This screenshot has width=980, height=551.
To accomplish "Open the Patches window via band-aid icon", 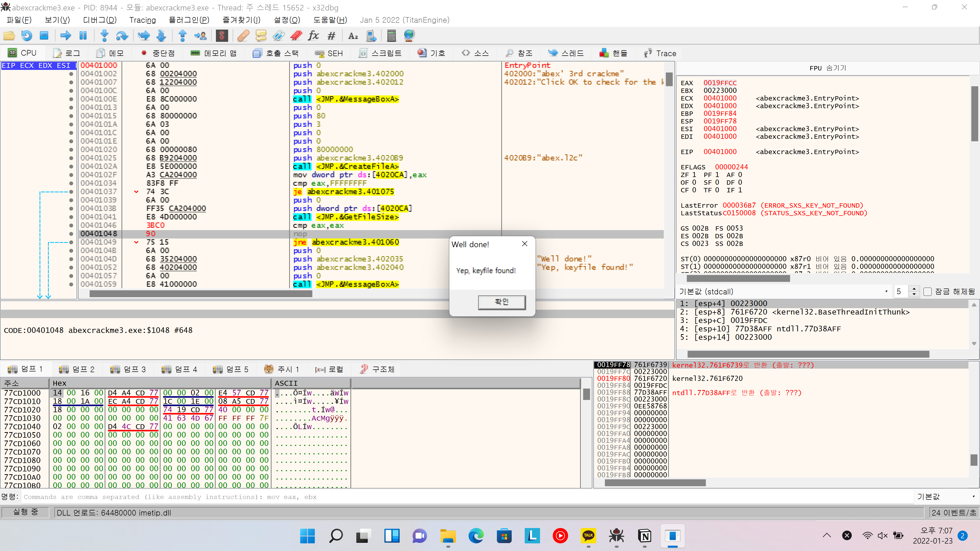I will pyautogui.click(x=243, y=36).
